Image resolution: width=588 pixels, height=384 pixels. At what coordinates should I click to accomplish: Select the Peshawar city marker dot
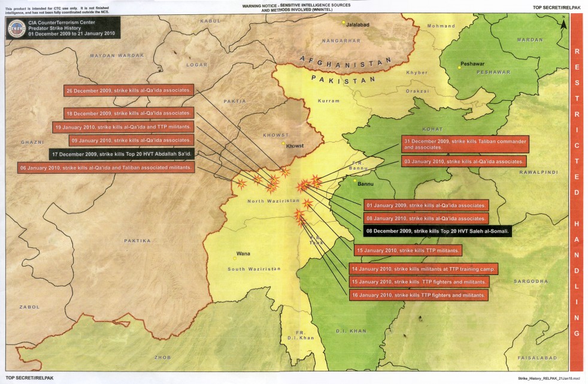(x=459, y=67)
